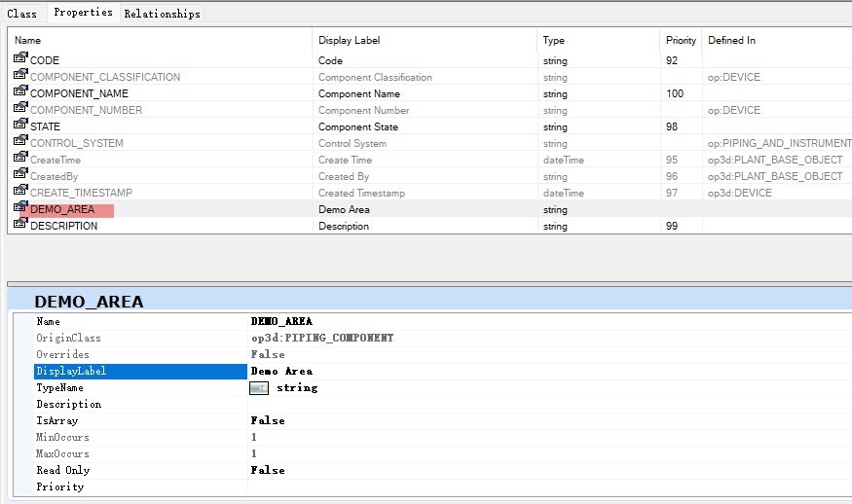Open the Relationships tab

coord(162,14)
